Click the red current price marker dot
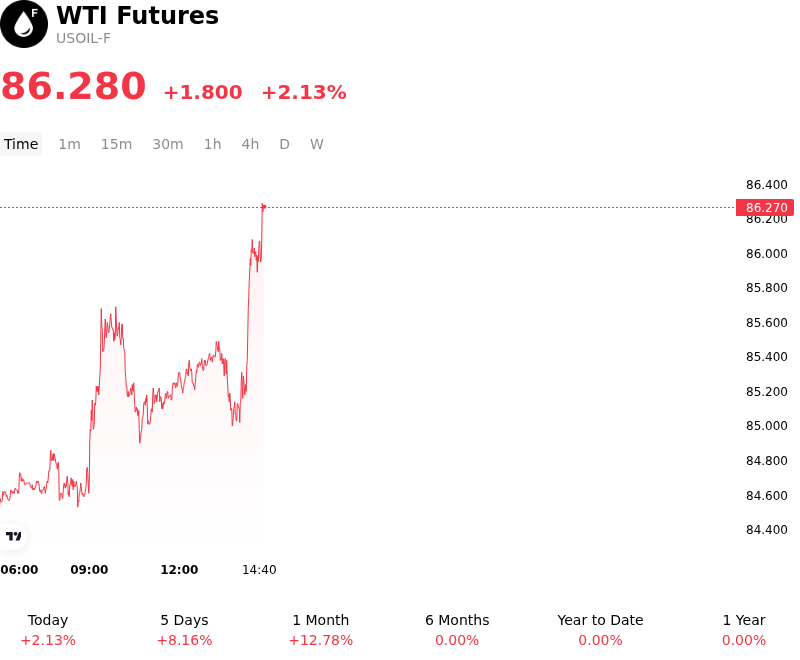This screenshot has width=800, height=660. (263, 207)
